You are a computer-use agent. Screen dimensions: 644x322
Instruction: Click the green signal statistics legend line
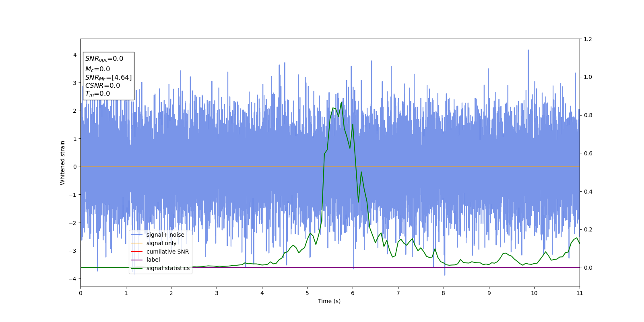click(137, 268)
